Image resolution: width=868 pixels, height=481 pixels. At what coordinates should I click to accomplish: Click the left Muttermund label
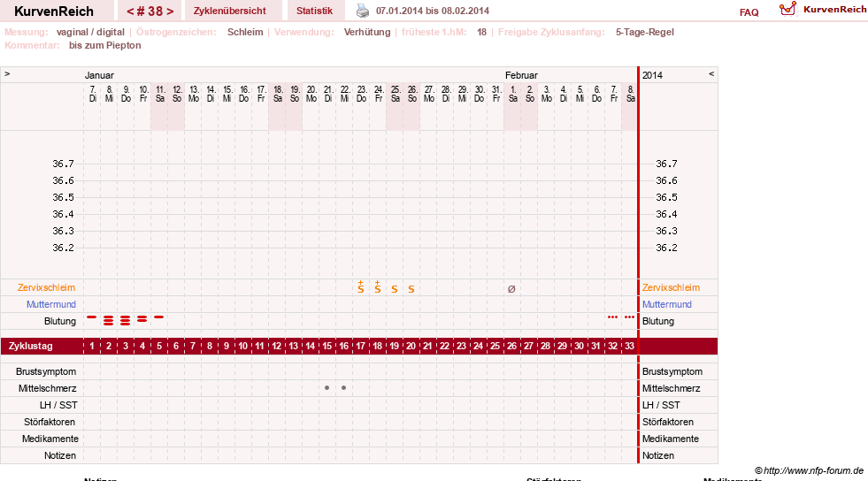point(51,304)
